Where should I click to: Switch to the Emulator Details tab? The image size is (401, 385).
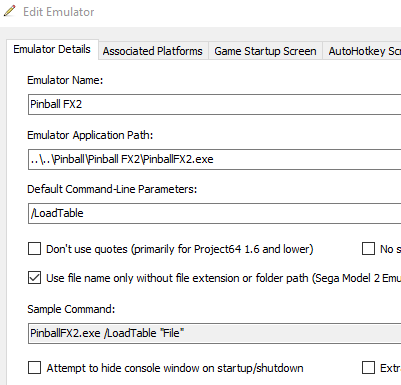click(52, 49)
